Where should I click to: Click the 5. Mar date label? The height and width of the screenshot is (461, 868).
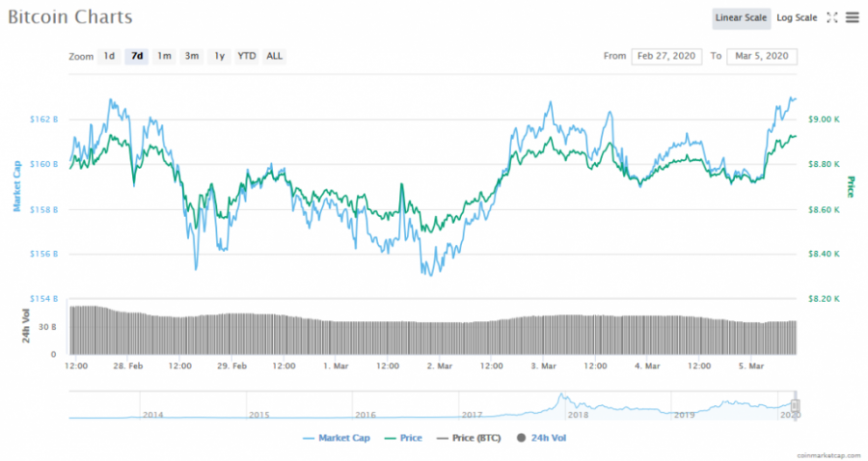[x=751, y=366]
